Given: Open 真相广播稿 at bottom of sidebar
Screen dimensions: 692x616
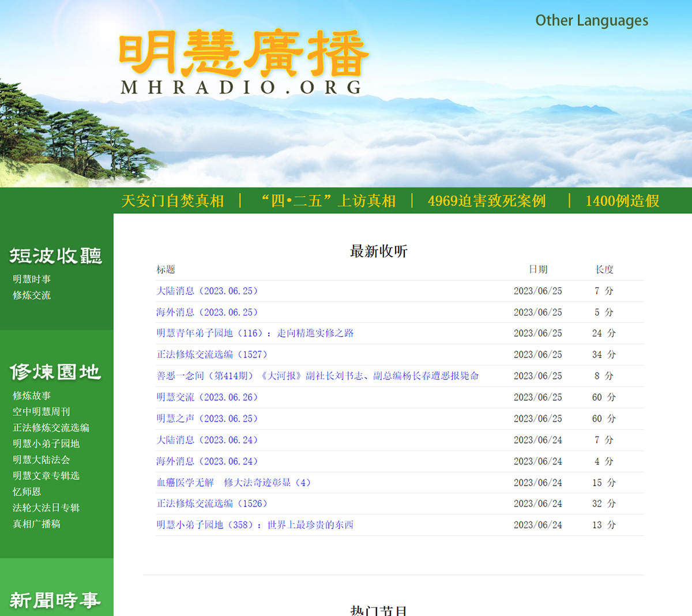Looking at the screenshot, I should [36, 524].
